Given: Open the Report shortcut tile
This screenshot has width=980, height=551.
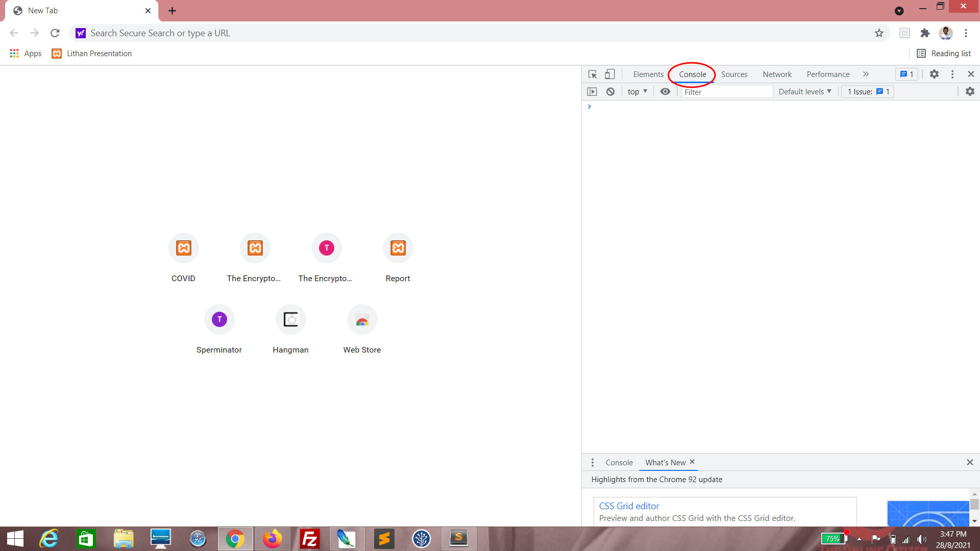Looking at the screenshot, I should click(398, 258).
